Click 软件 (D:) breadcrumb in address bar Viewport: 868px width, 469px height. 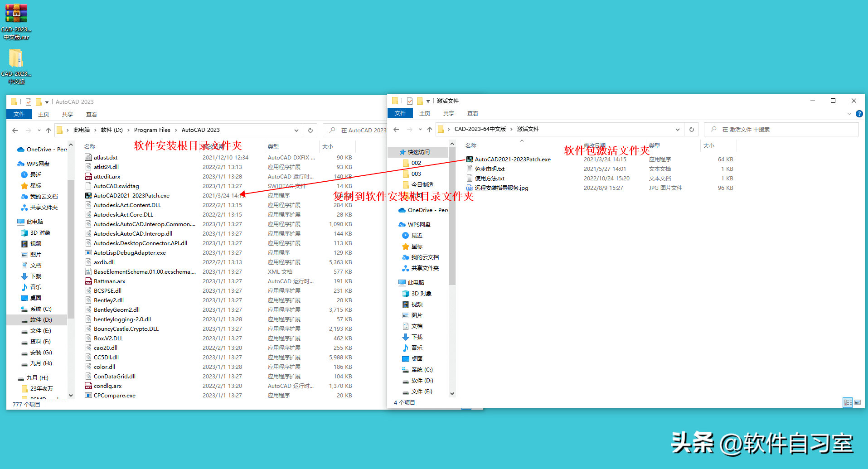[x=112, y=130]
